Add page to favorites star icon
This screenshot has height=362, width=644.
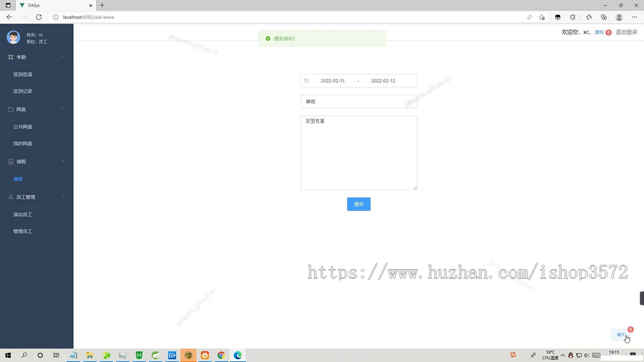coord(542,17)
